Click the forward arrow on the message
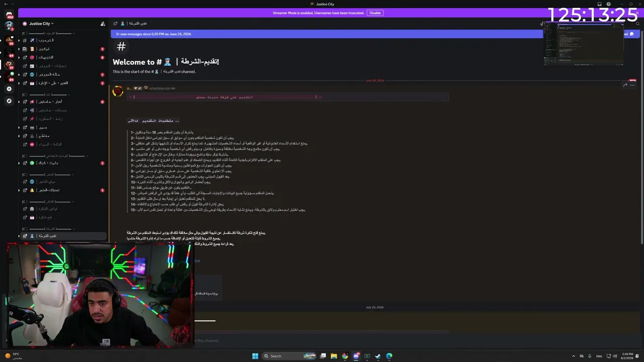 coord(625,85)
